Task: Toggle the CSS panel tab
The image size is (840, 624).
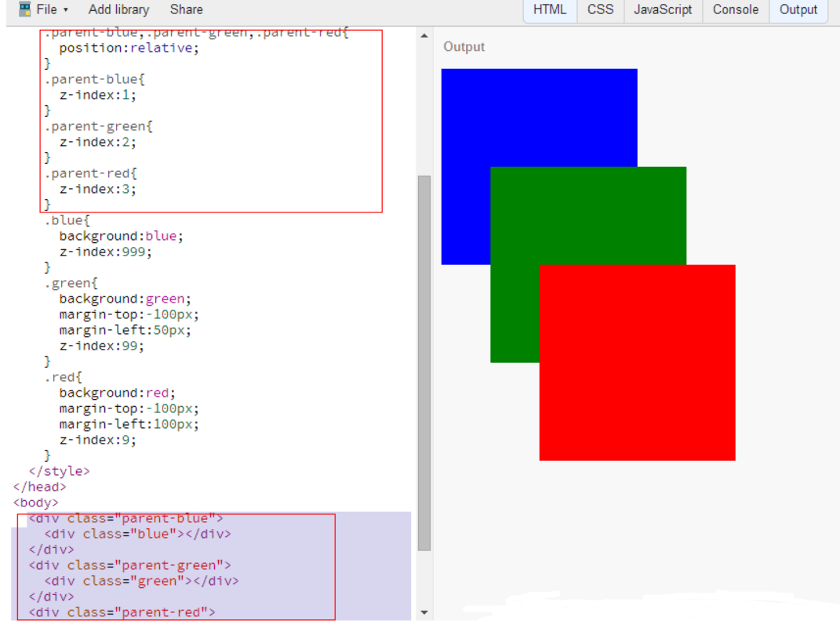Action: click(x=600, y=9)
